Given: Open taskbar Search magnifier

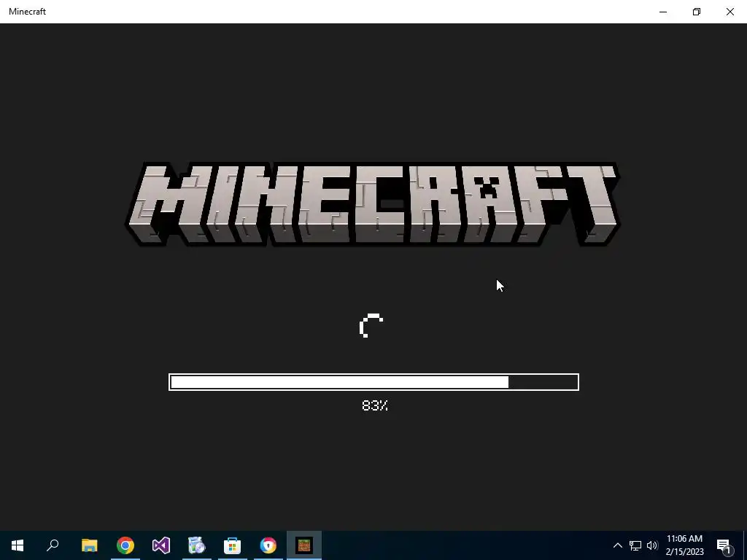Looking at the screenshot, I should (x=53, y=545).
